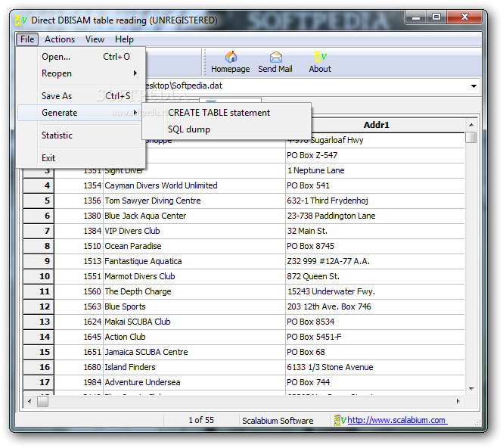Select Statistic menu entry
The height and width of the screenshot is (448, 503).
click(x=82, y=135)
